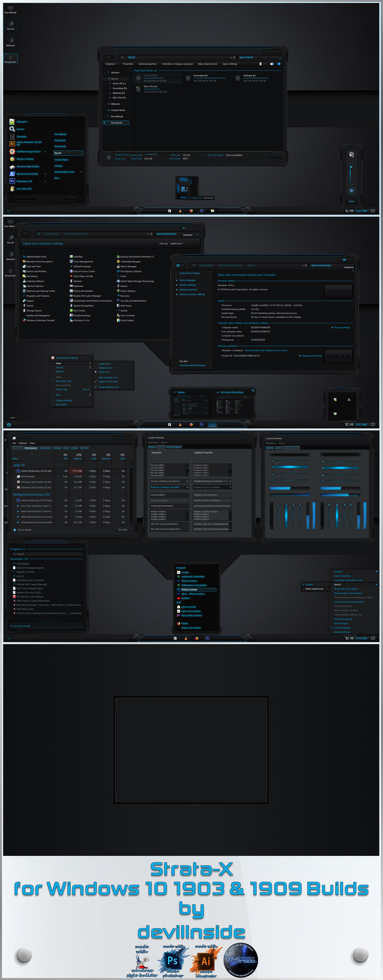Follow the Change product key link
Viewport: 383px width, 980px height.
[311, 356]
